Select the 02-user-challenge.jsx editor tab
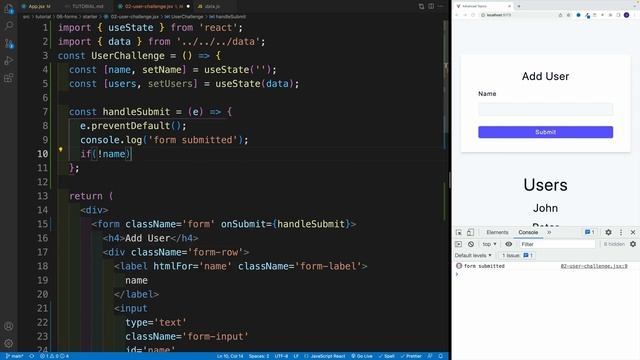640x360 pixels. coord(152,6)
